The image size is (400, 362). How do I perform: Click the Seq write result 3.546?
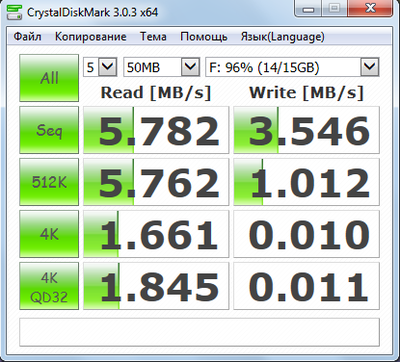point(306,130)
